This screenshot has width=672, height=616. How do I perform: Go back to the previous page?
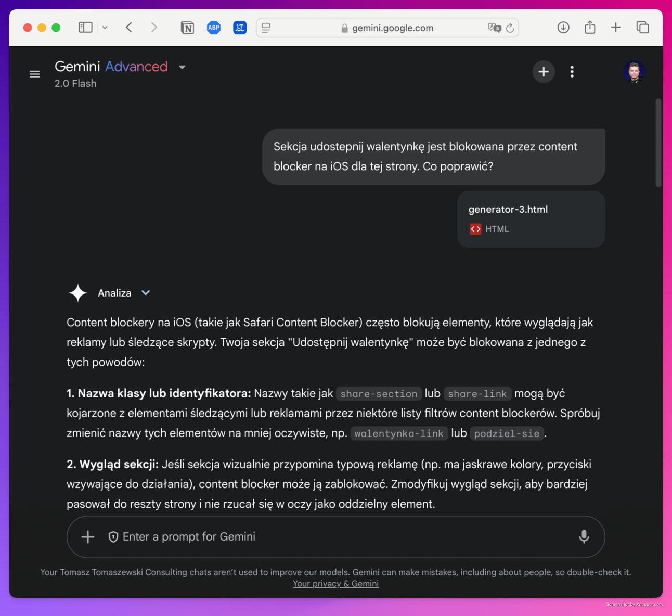click(129, 28)
